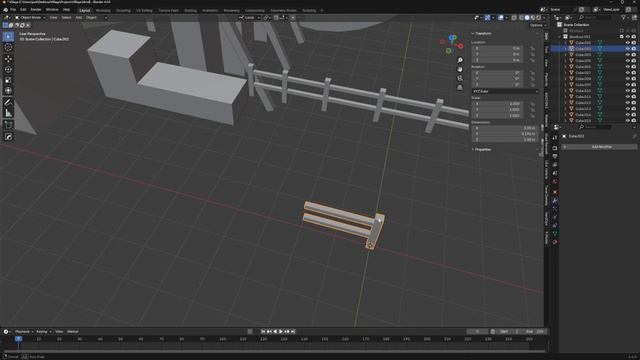
Task: Switch perspective/orthographic view icon
Action: (460, 87)
